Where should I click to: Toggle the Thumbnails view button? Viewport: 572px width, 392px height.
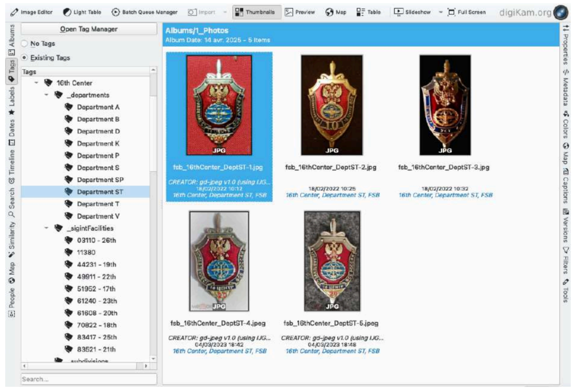pyautogui.click(x=254, y=12)
